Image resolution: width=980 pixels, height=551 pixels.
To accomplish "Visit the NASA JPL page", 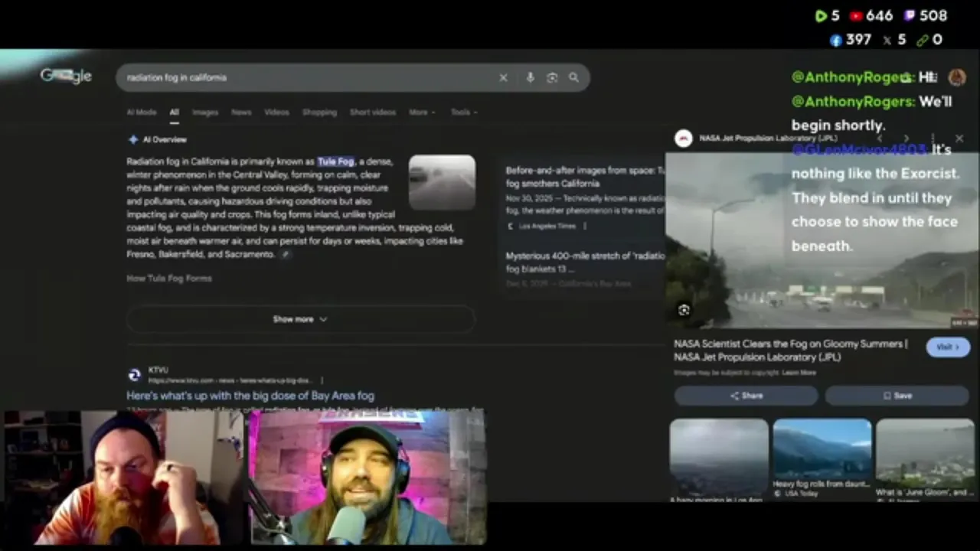I will tap(948, 347).
